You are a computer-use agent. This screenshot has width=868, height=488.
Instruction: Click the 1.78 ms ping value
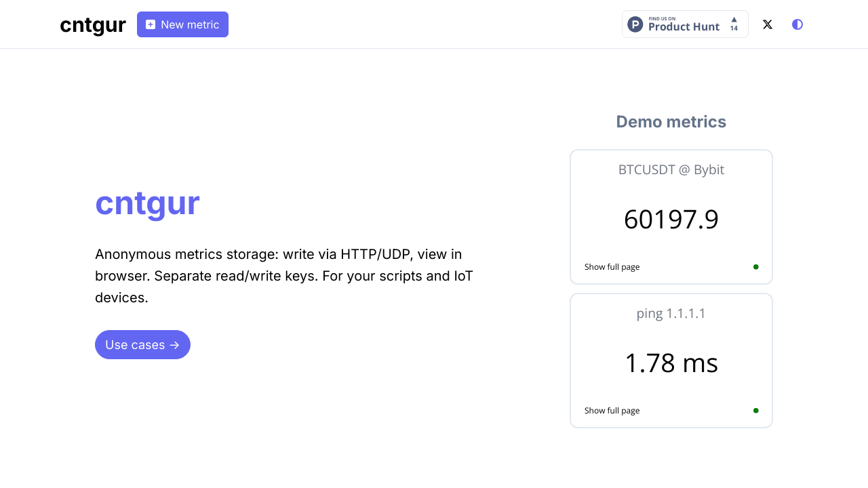671,363
